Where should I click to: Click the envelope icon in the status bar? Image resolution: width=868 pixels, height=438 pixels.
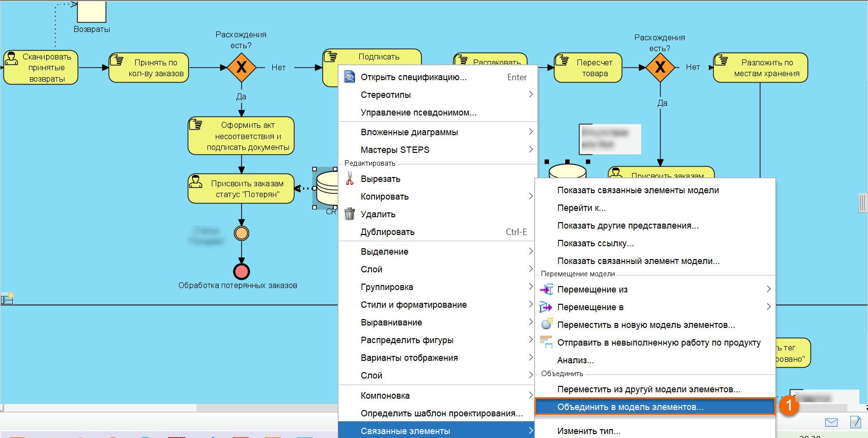click(831, 422)
